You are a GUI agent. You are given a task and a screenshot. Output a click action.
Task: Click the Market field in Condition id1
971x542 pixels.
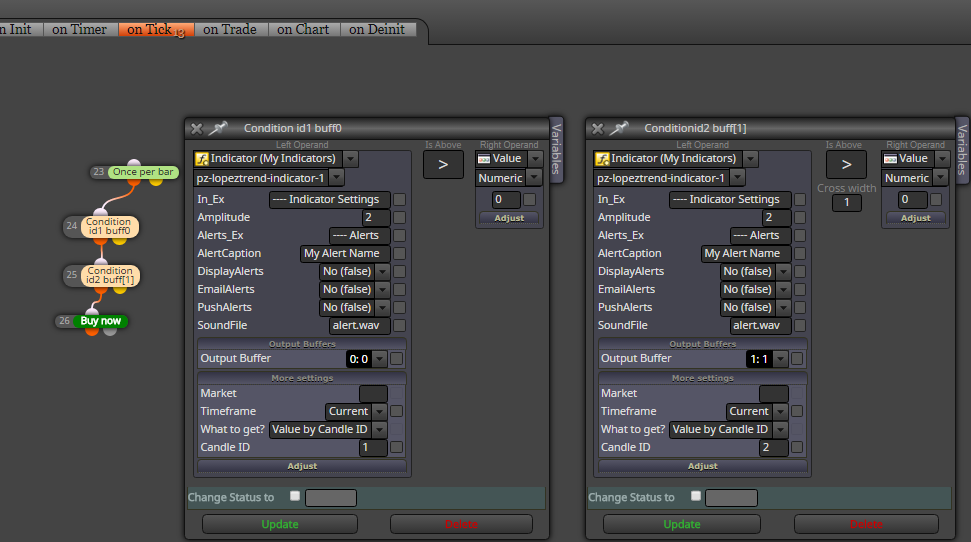(373, 393)
